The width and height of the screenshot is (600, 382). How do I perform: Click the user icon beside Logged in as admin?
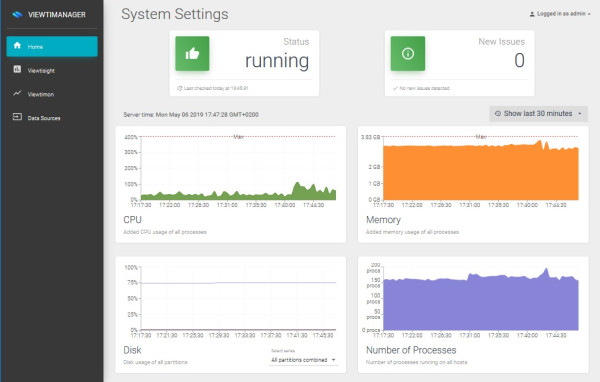tap(532, 14)
